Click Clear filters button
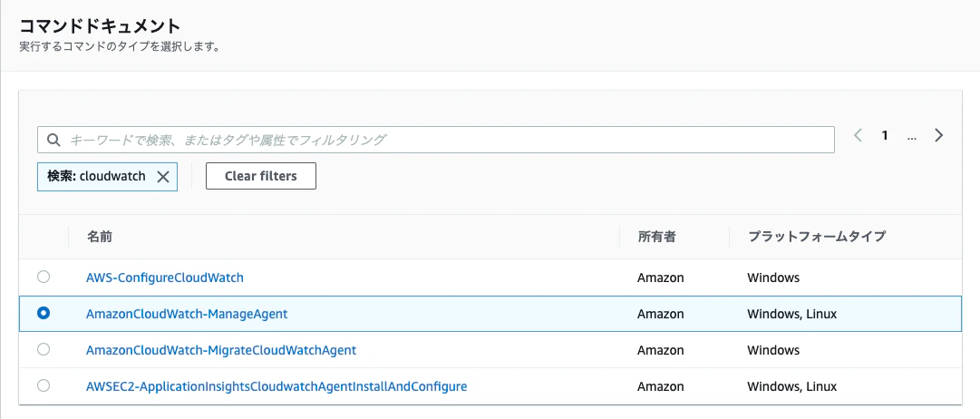The width and height of the screenshot is (980, 419). 260,176
